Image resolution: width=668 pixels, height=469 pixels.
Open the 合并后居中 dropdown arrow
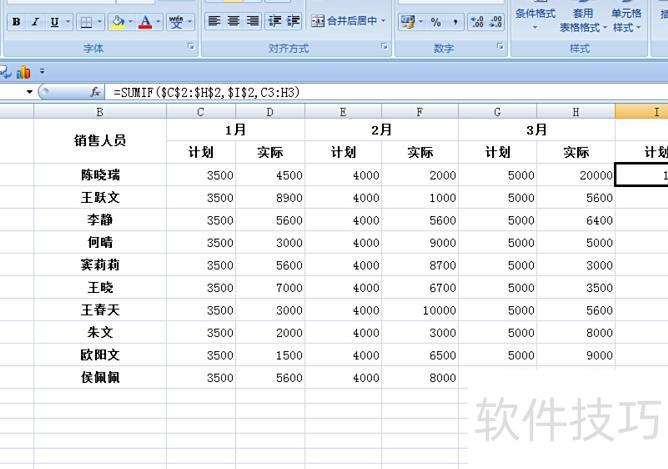click(383, 21)
